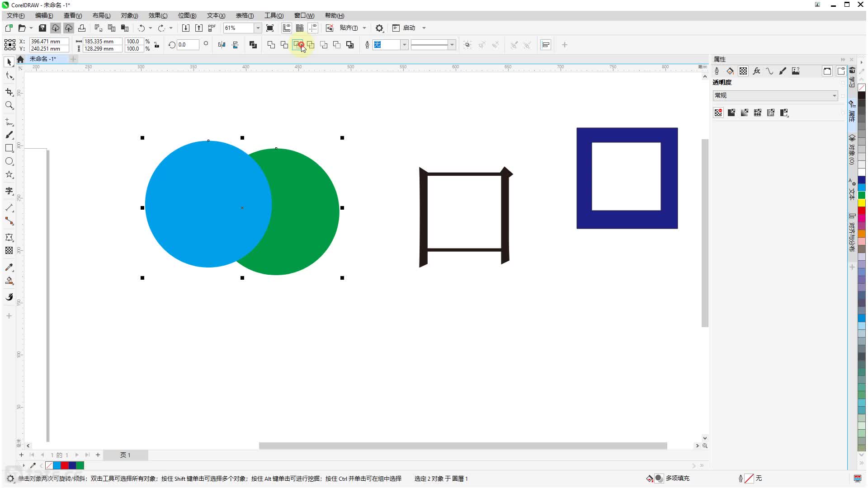868x488 pixels.
Task: Toggle the lock ratio padlock
Action: pos(156,45)
